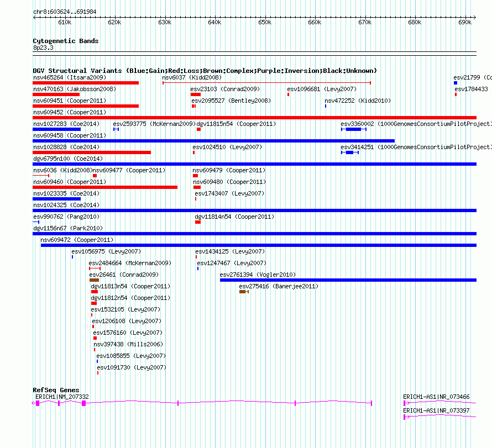Click dgv1156n67 (Park2010) label
The image size is (492, 448).
pos(68,228)
